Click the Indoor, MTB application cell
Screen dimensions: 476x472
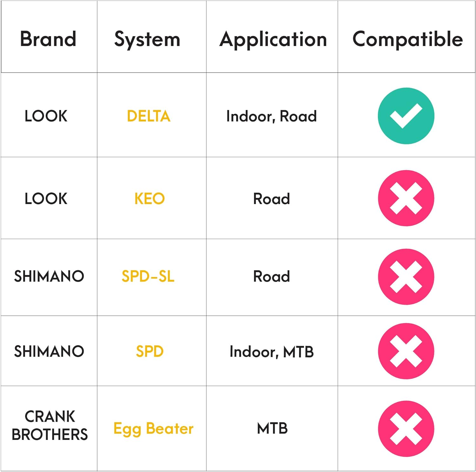pos(272,352)
